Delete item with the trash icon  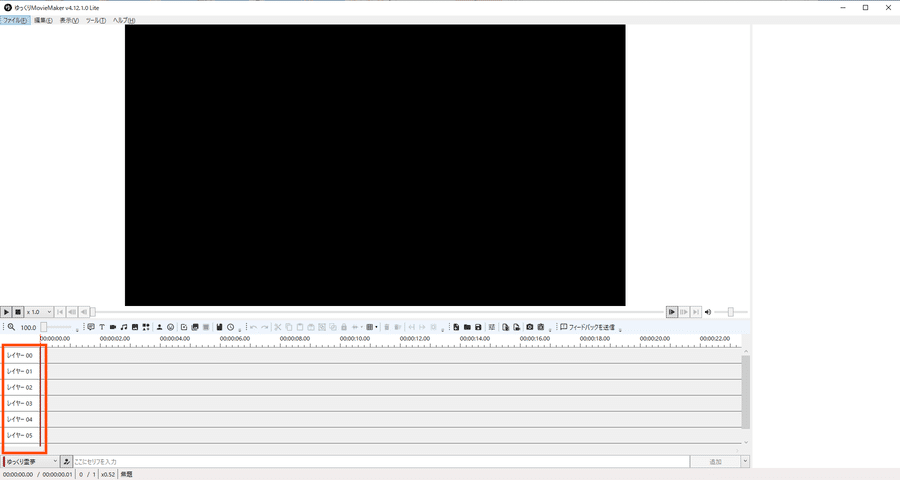[x=386, y=327]
